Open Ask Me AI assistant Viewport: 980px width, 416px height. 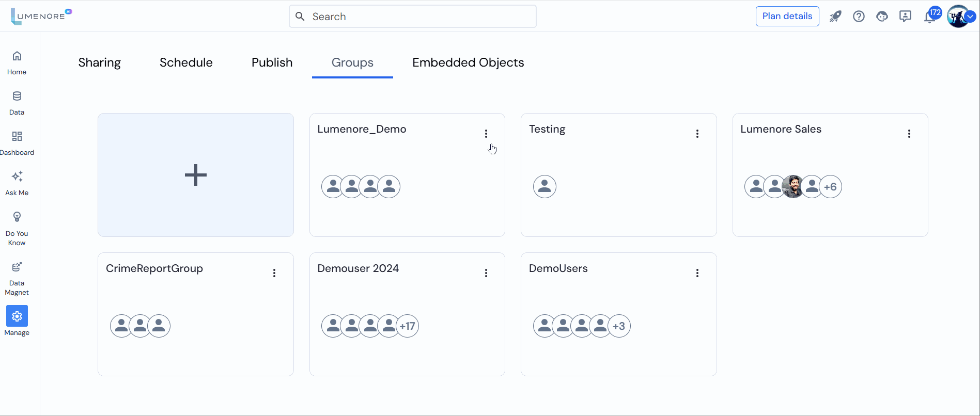click(x=17, y=183)
